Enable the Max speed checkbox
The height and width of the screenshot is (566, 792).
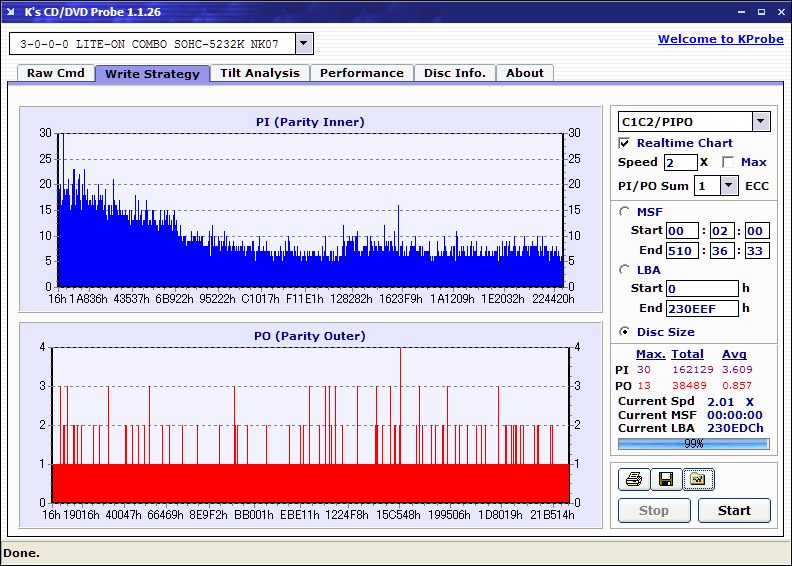tap(728, 162)
